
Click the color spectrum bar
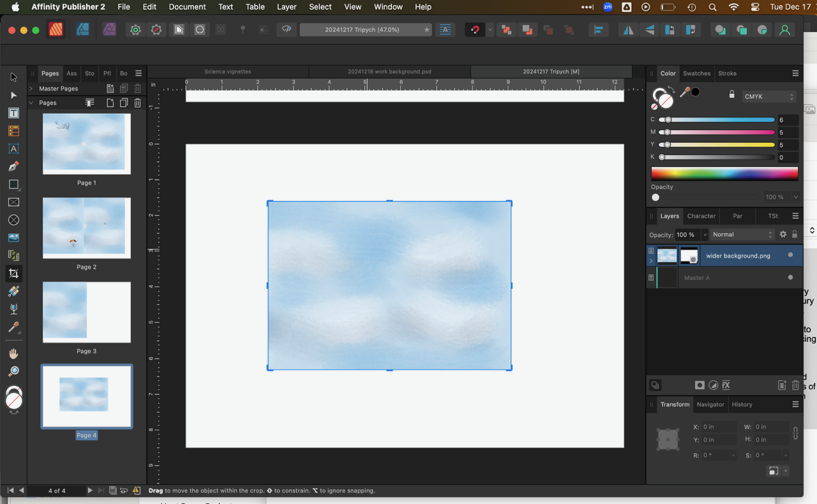(724, 174)
